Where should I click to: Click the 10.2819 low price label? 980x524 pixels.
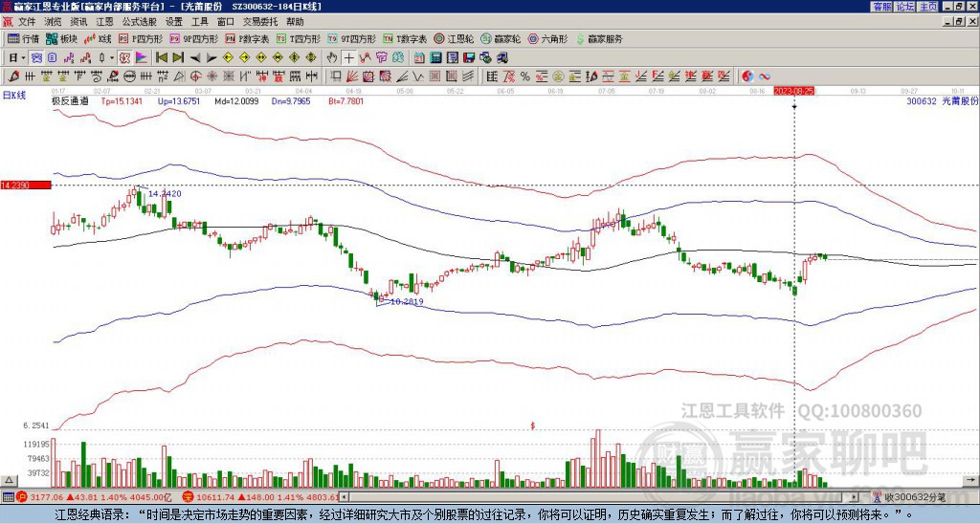[406, 301]
